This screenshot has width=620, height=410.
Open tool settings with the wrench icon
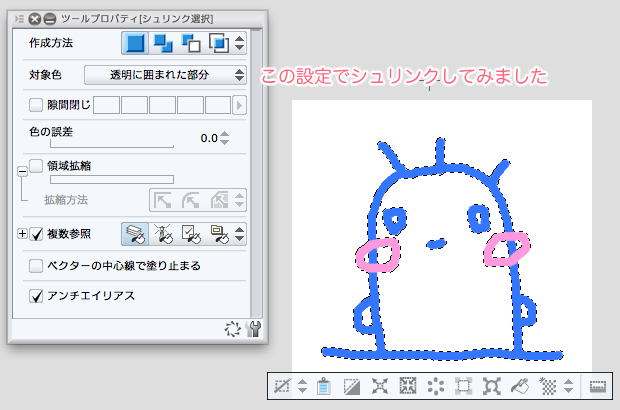253,328
